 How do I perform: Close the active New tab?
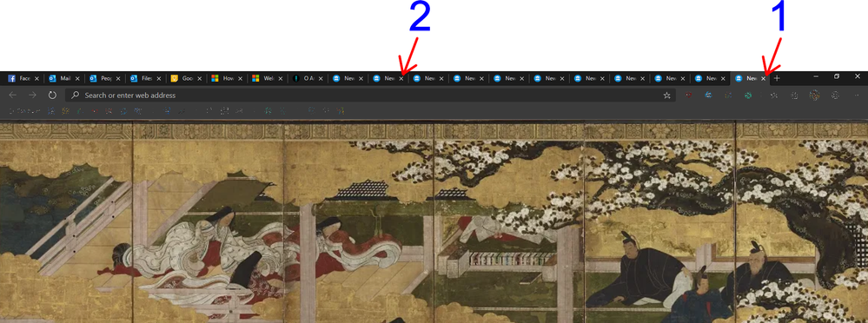[764, 78]
